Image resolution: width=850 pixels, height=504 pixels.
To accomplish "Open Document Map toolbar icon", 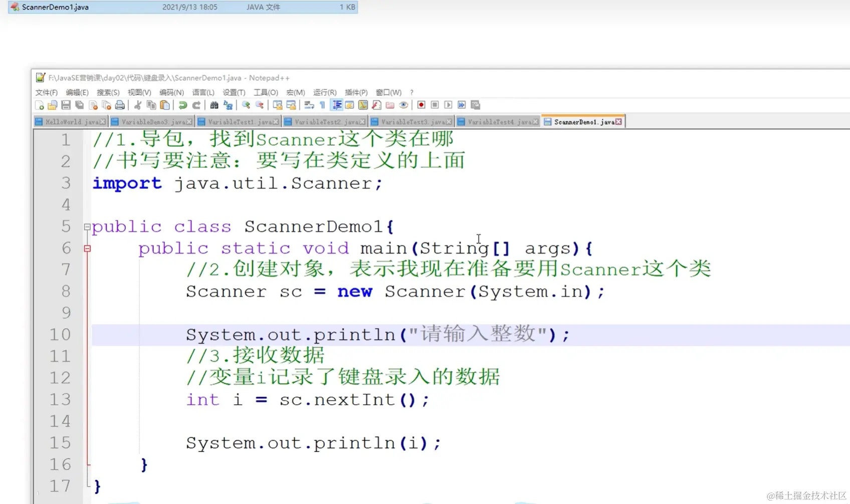I will coord(363,105).
